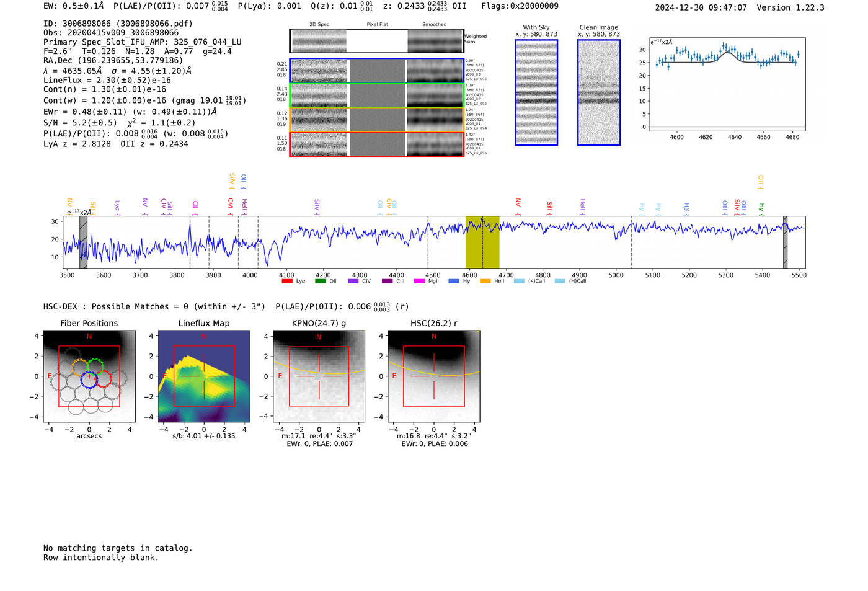
Task: Click the Primary Spec_Slot_IFU_AMP line
Action: 143,42
